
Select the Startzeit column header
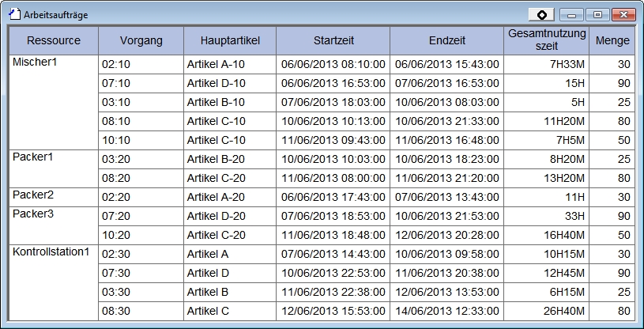click(x=333, y=40)
